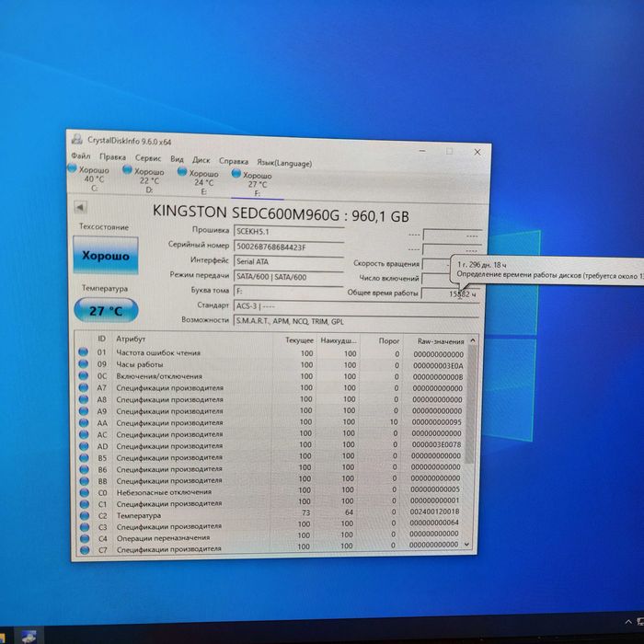Select the Небезопасные отключения attribute text
Screen dimensions: 644x644
(x=164, y=492)
